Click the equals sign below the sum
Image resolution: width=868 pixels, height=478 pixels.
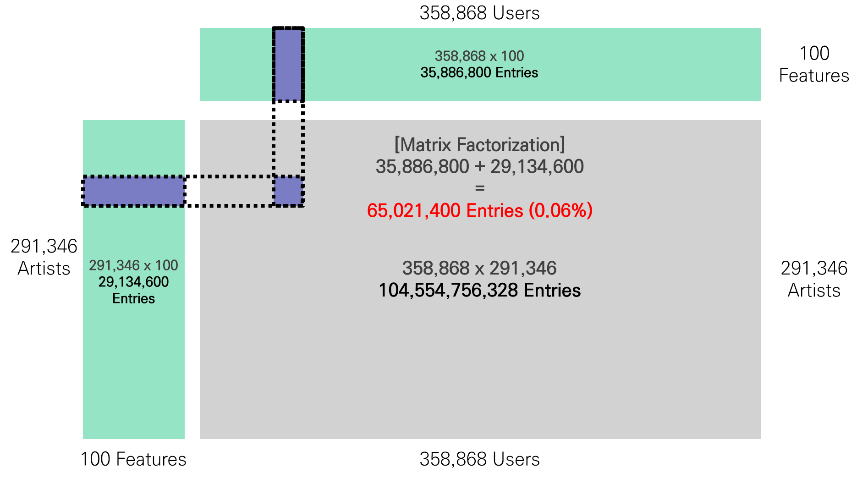[479, 188]
